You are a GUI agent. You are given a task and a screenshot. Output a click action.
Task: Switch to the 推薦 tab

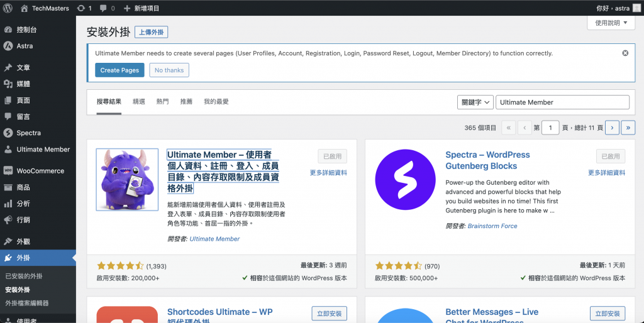click(x=186, y=101)
